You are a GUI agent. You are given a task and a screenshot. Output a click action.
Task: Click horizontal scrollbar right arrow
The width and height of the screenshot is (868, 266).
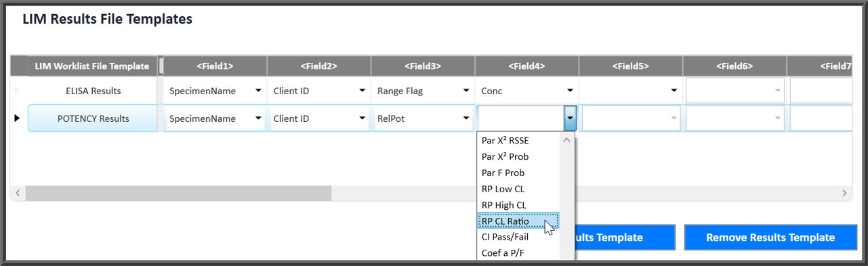coord(844,193)
